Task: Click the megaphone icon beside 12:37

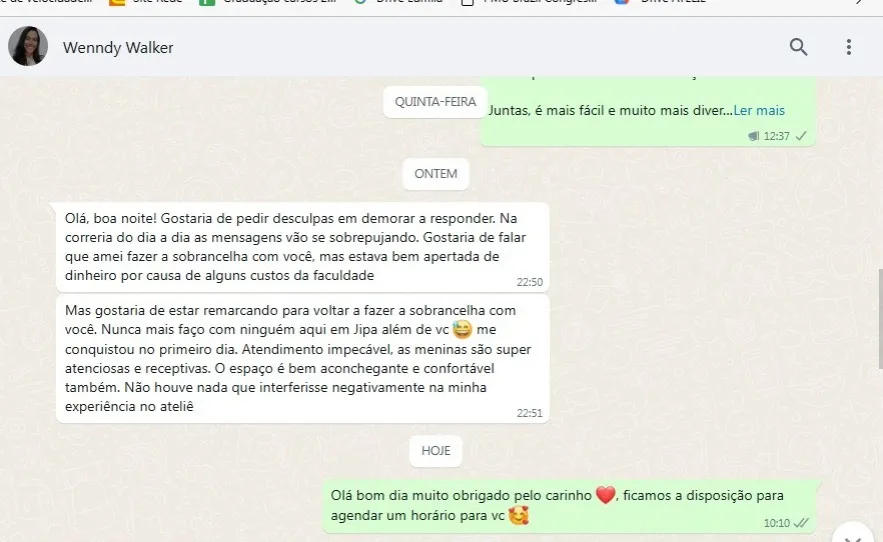Action: point(753,136)
